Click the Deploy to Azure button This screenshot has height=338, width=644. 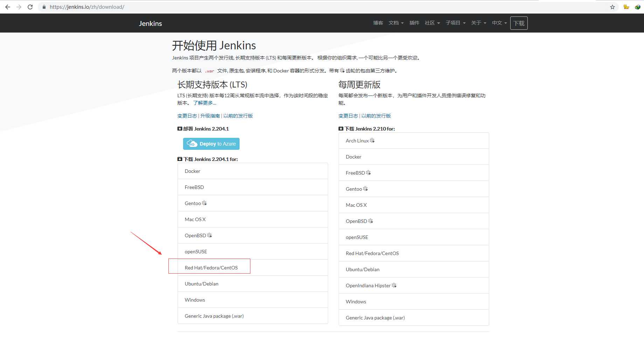(x=211, y=144)
